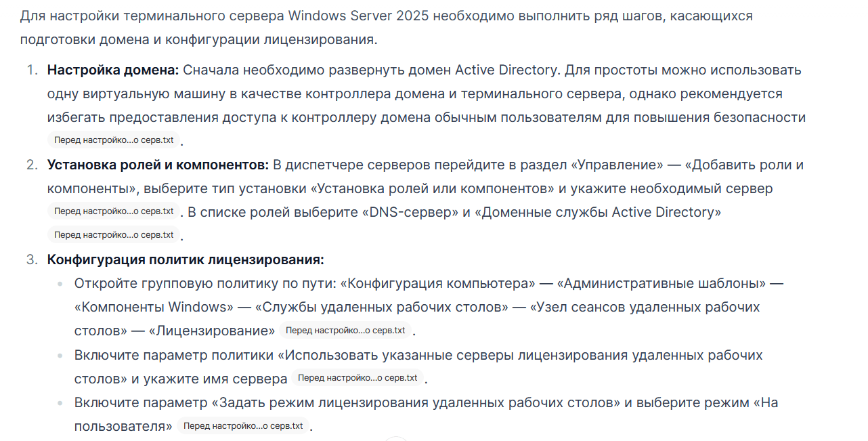Open the source chip after «укажите имя сервера»
868x441 pixels.
coord(357,378)
